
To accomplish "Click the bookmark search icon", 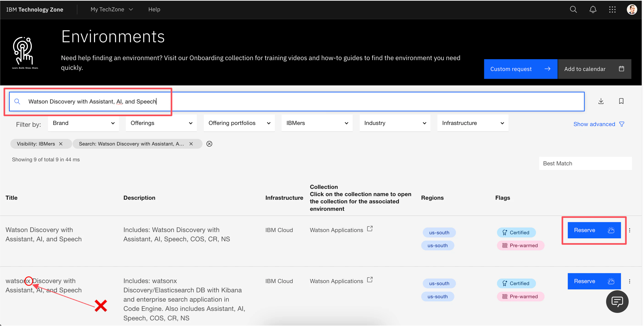I will pyautogui.click(x=621, y=101).
